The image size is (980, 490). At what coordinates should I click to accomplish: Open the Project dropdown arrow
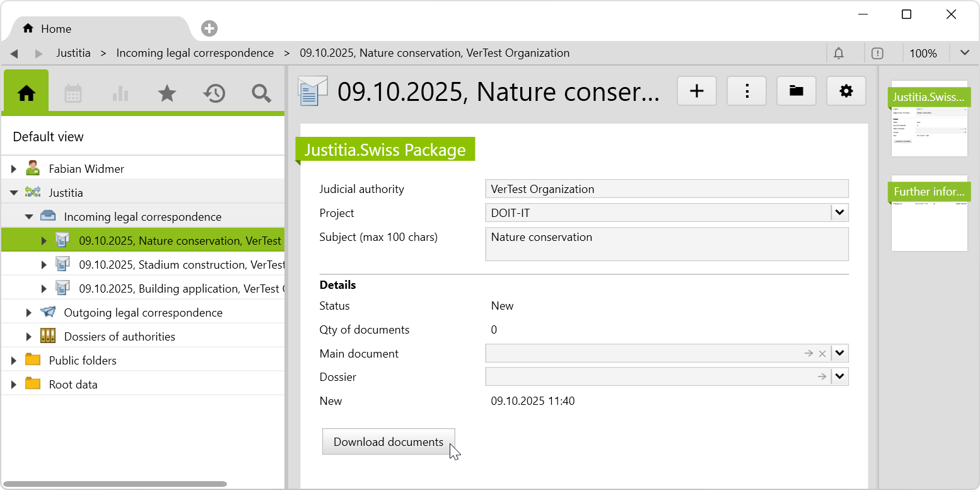point(839,213)
